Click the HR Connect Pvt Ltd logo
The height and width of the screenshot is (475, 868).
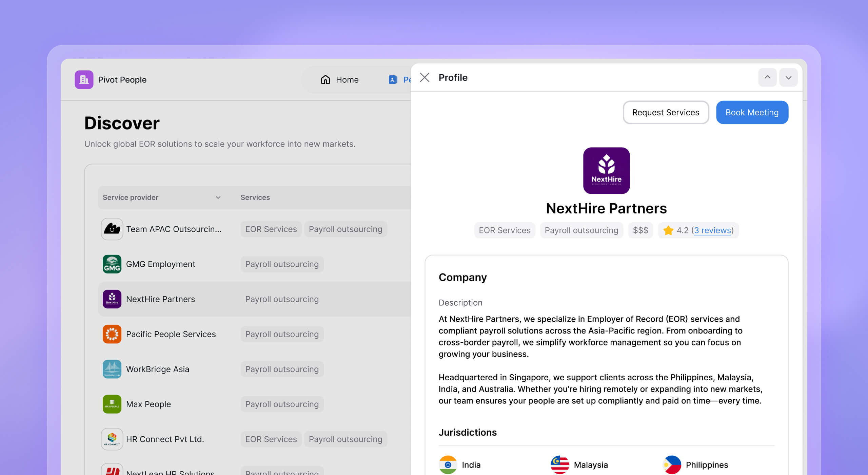point(112,439)
